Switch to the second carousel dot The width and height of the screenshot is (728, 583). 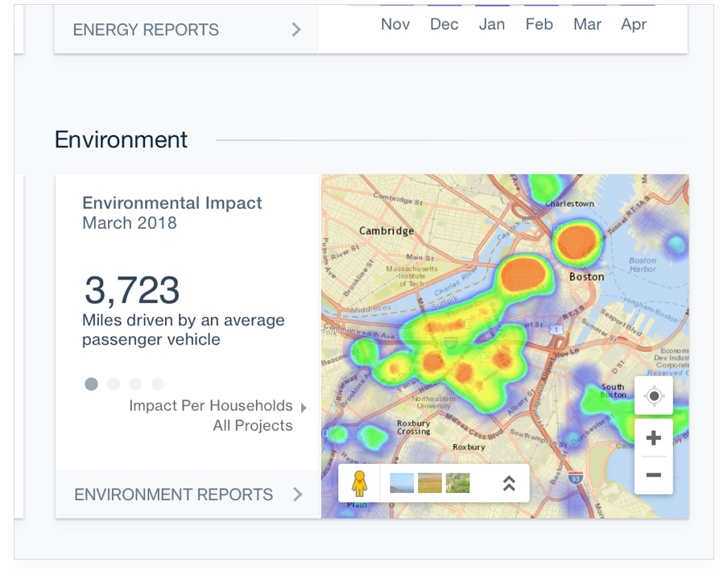click(x=114, y=384)
